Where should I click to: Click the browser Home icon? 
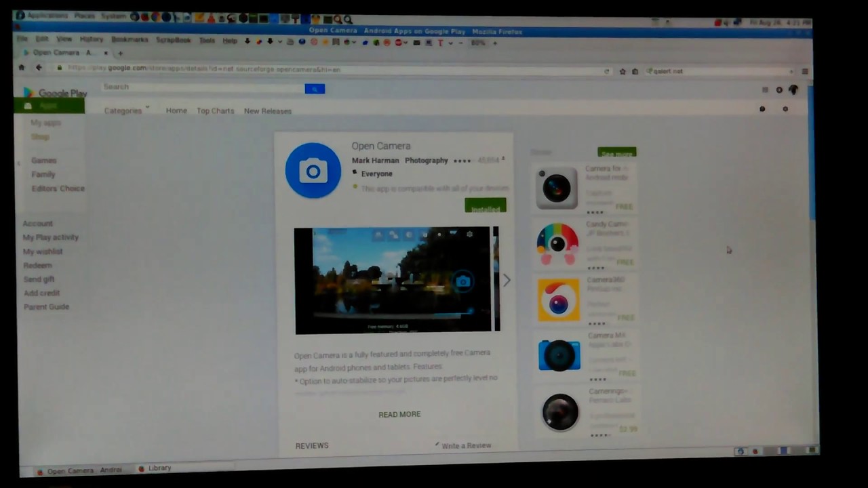pos(22,67)
